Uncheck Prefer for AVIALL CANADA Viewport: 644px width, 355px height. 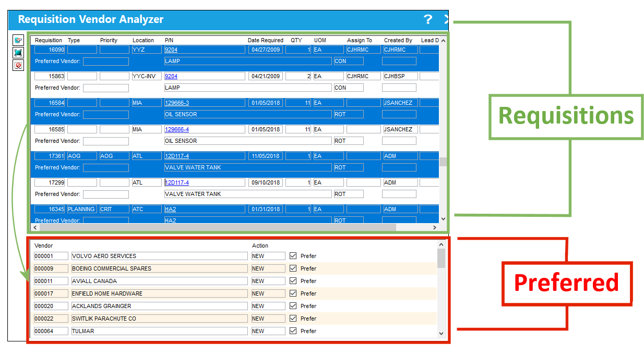point(293,281)
